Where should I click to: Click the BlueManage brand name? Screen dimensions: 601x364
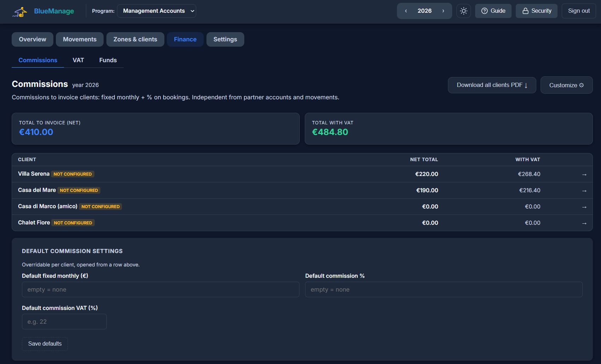54,11
